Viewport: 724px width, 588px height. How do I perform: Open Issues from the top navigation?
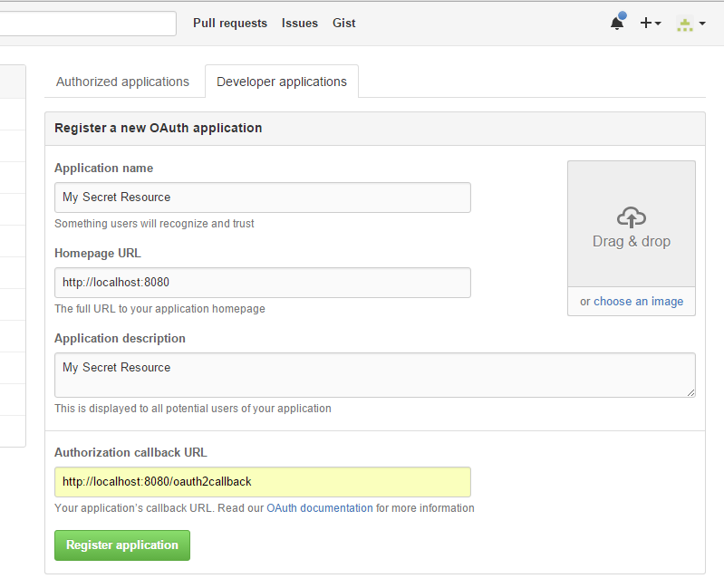tap(300, 24)
